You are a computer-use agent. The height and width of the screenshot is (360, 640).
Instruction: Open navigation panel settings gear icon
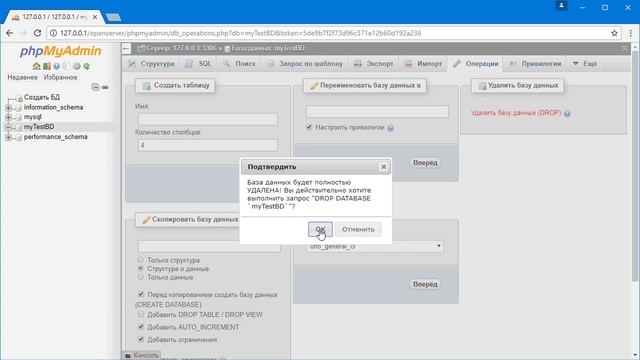tap(77, 66)
